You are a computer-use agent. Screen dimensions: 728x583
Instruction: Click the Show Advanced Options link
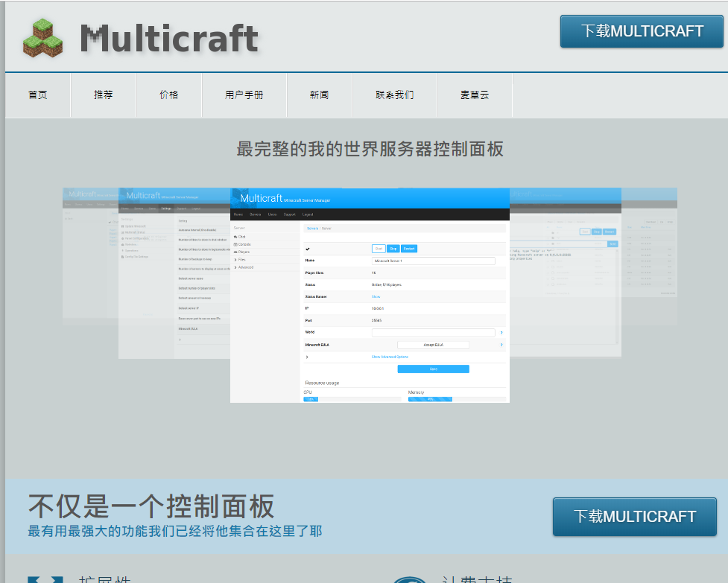pyautogui.click(x=390, y=357)
